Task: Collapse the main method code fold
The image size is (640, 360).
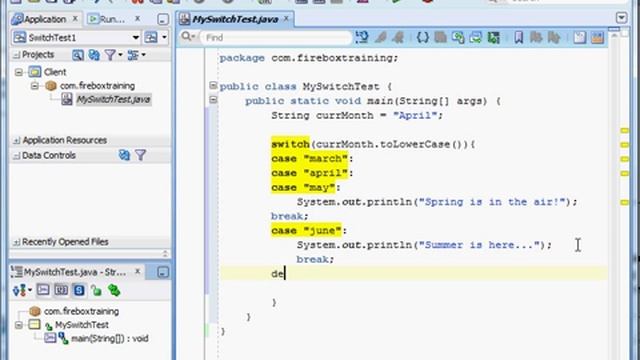Action: point(213,100)
